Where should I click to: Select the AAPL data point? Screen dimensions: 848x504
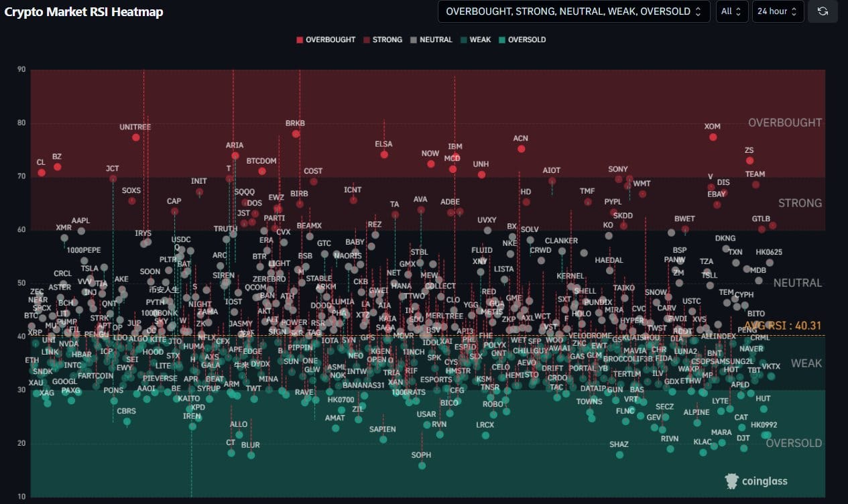[81, 231]
